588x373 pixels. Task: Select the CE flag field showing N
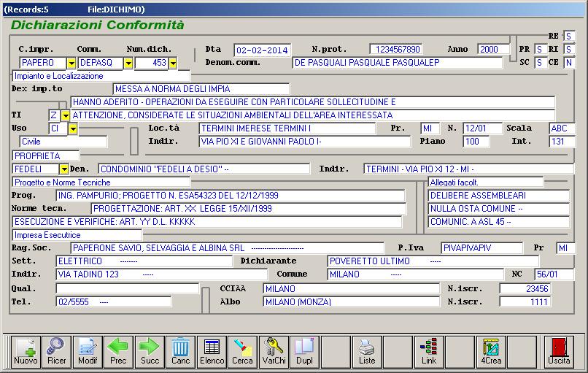point(569,63)
